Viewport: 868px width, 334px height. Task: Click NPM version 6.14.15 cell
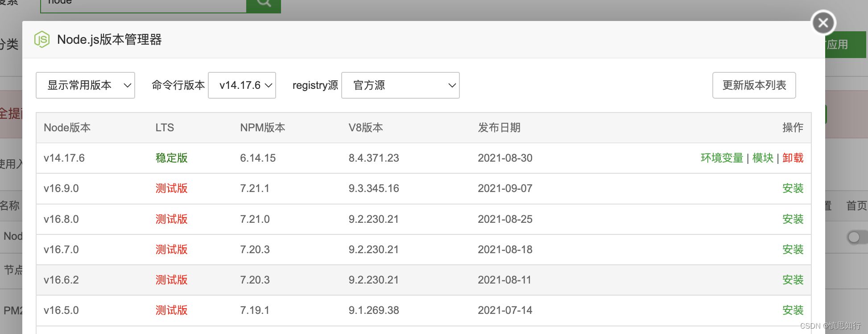click(x=258, y=158)
